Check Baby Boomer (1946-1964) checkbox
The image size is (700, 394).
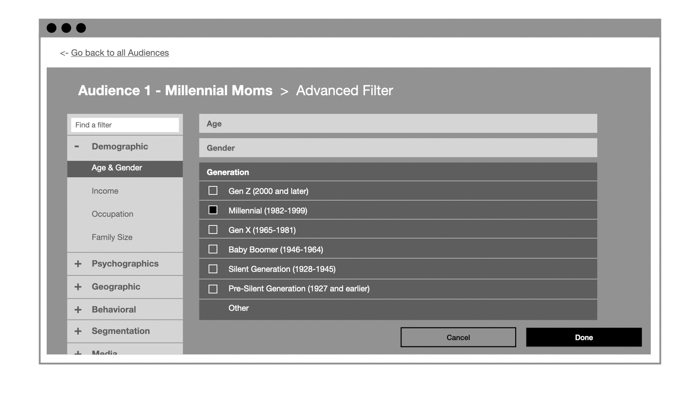point(213,249)
